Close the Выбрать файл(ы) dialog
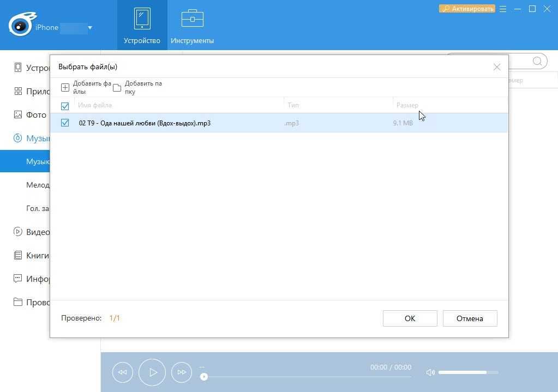Screen dimensions: 558x392 [x=496, y=67]
